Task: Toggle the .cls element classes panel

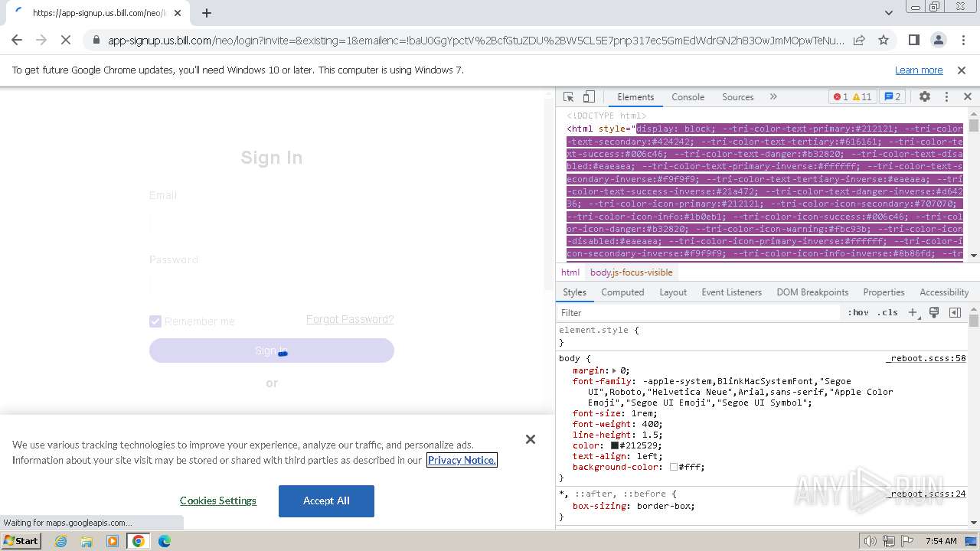Action: [887, 312]
